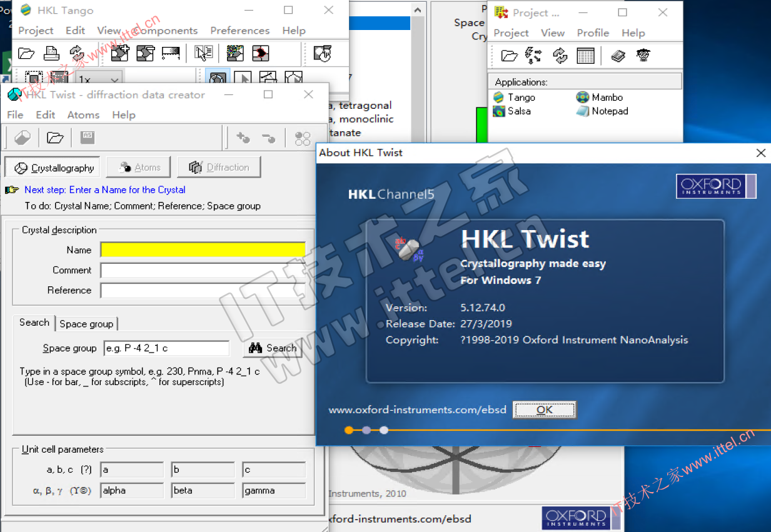Open project folder icon in HKL Tango toolbar
This screenshot has width=771, height=532.
pyautogui.click(x=26, y=53)
